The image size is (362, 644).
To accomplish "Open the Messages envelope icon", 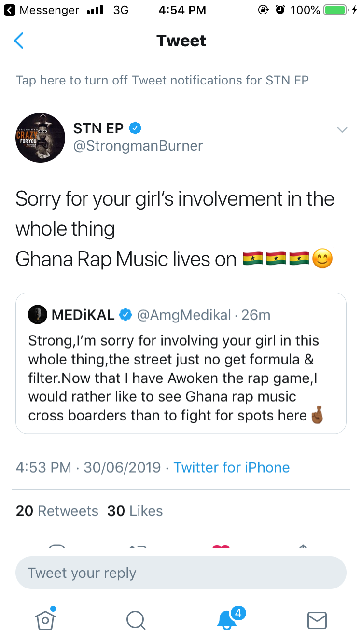I will pyautogui.click(x=317, y=620).
